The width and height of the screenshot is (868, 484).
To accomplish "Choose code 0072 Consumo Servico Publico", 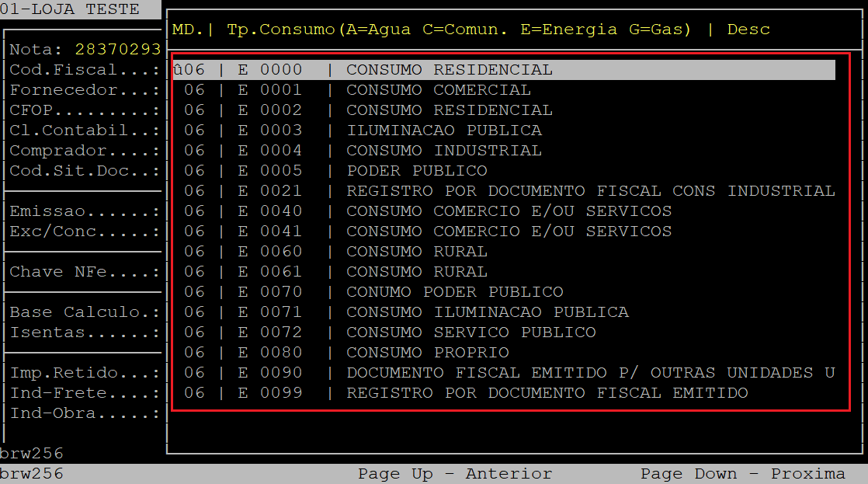I will [x=470, y=333].
